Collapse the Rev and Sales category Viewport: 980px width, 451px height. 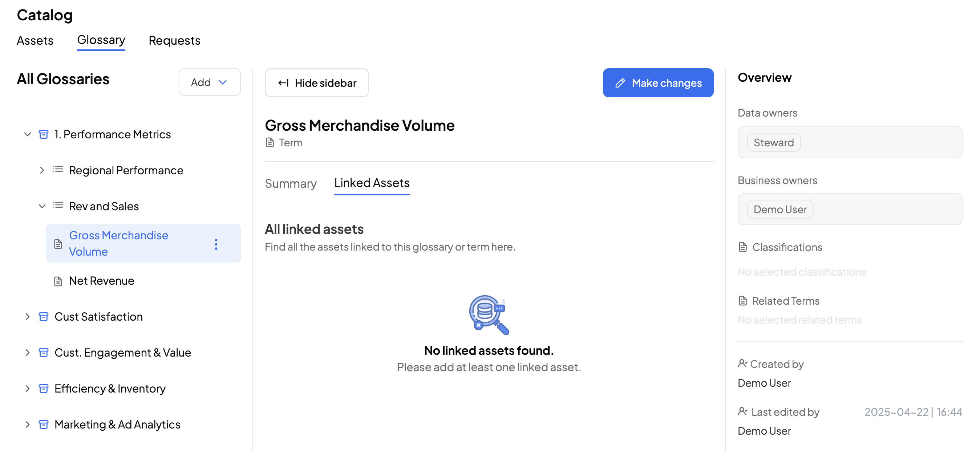coord(42,206)
